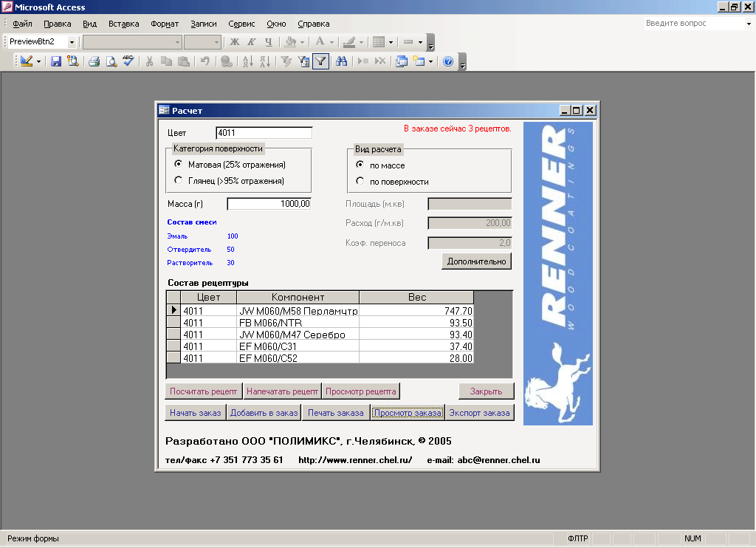Click the Цвет input field containing 4011

264,133
